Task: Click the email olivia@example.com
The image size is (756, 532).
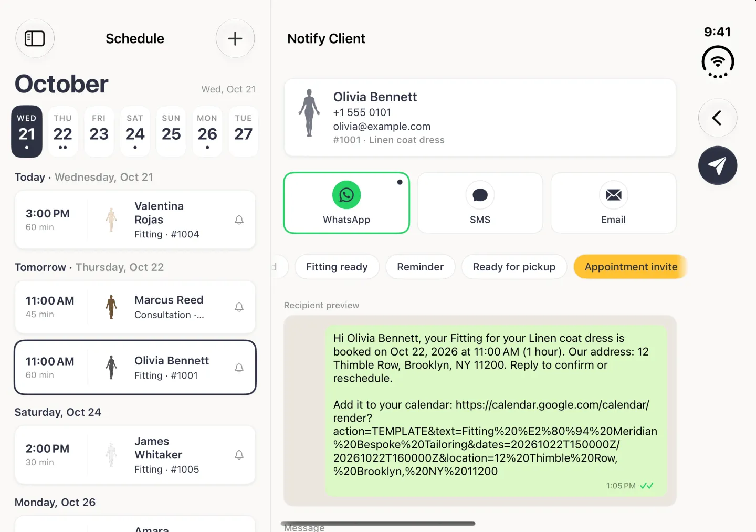Action: tap(382, 126)
